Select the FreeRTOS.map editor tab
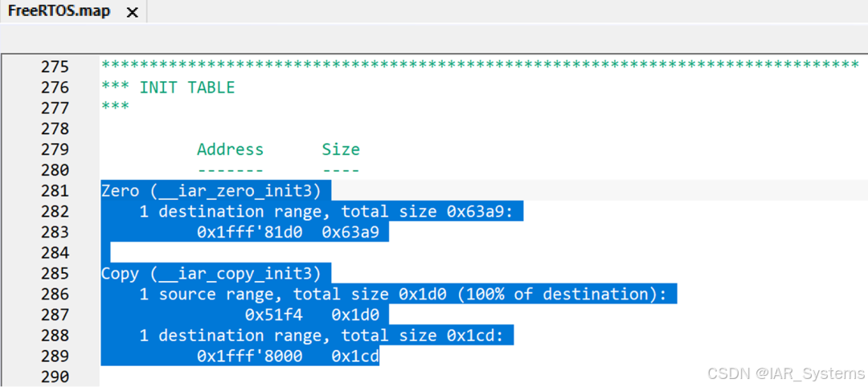 (x=73, y=11)
